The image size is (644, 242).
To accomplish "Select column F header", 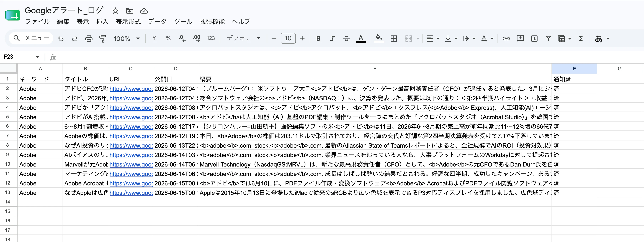I will pyautogui.click(x=574, y=69).
